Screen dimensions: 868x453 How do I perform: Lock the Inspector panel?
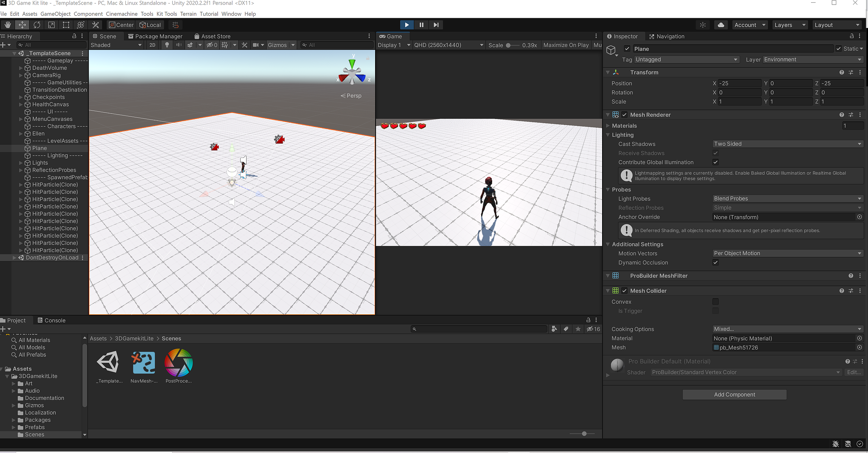(852, 36)
